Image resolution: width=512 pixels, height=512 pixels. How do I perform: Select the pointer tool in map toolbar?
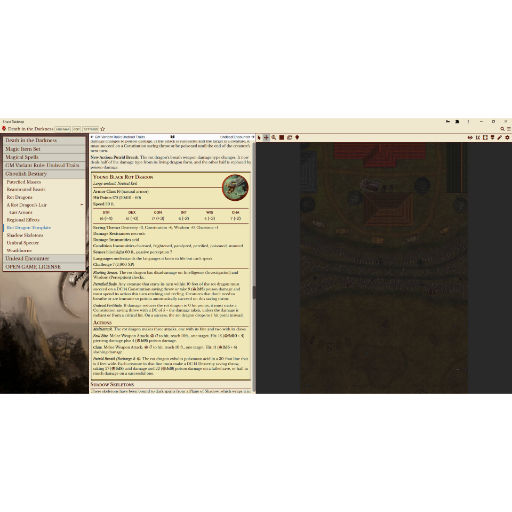259,137
